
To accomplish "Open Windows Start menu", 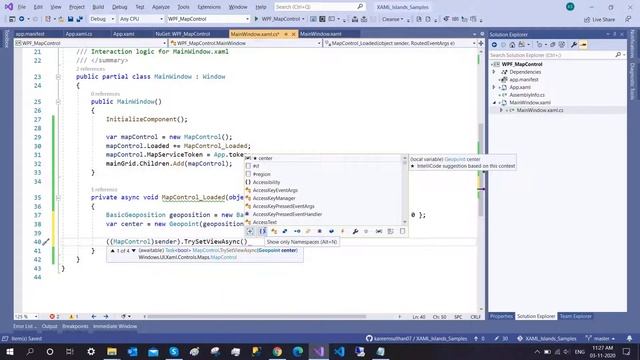I will pyautogui.click(x=9, y=351).
